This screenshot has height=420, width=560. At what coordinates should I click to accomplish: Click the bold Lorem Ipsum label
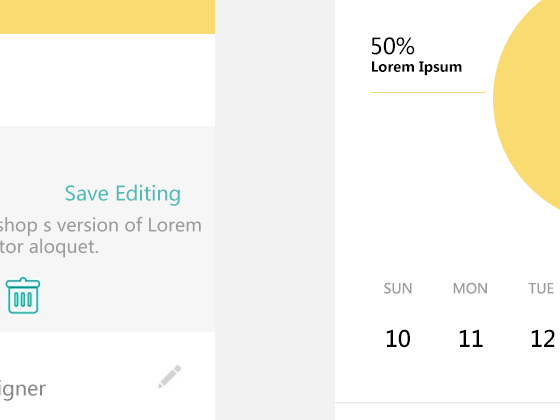tap(416, 67)
